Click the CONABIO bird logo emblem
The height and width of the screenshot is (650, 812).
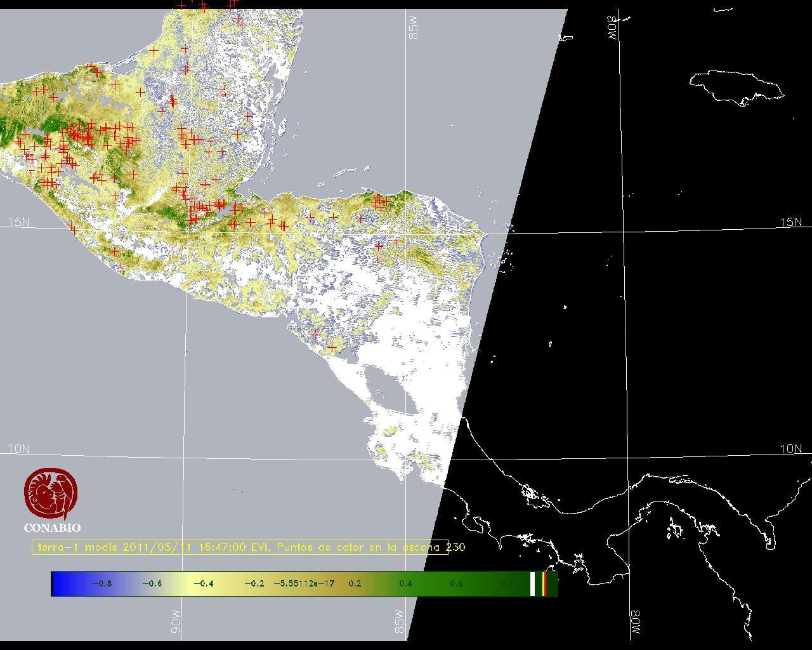pyautogui.click(x=51, y=494)
